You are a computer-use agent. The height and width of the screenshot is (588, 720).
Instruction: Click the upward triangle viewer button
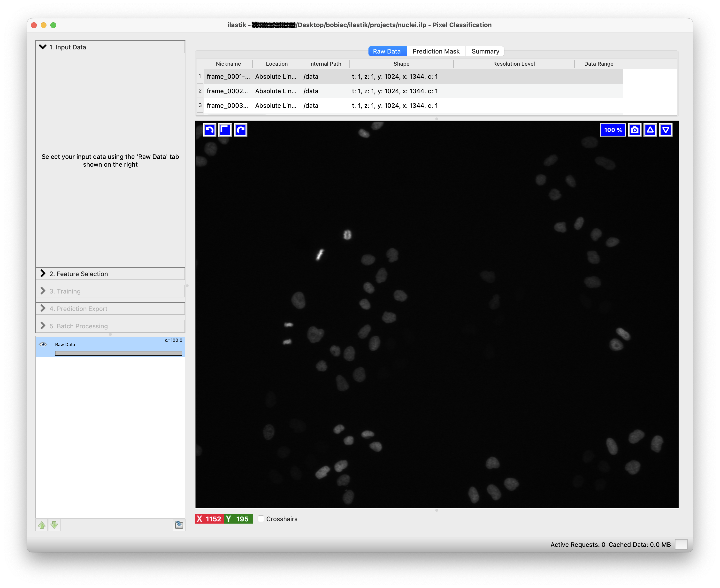tap(650, 130)
